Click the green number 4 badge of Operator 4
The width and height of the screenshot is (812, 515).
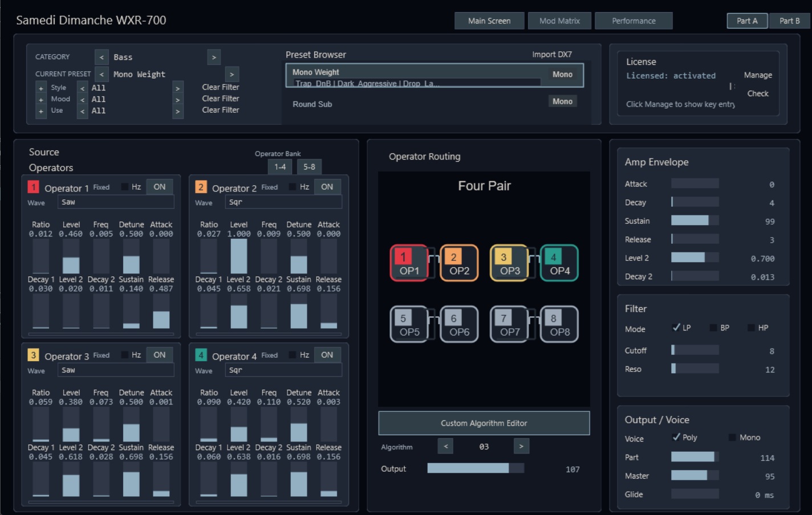(201, 355)
